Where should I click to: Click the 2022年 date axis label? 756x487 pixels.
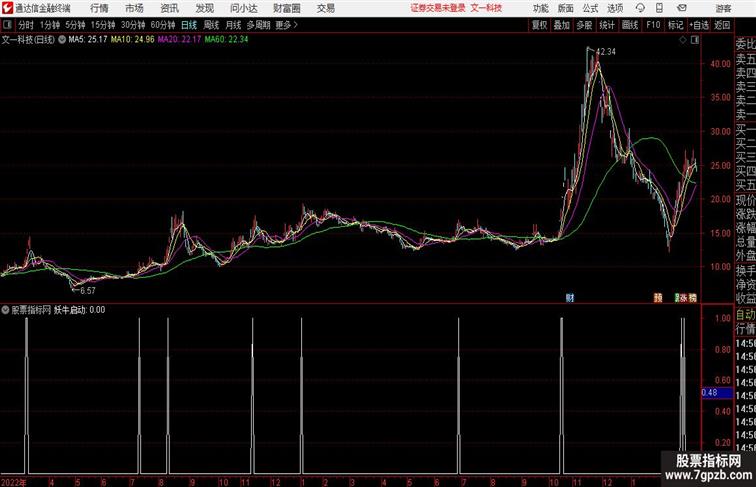tap(13, 482)
